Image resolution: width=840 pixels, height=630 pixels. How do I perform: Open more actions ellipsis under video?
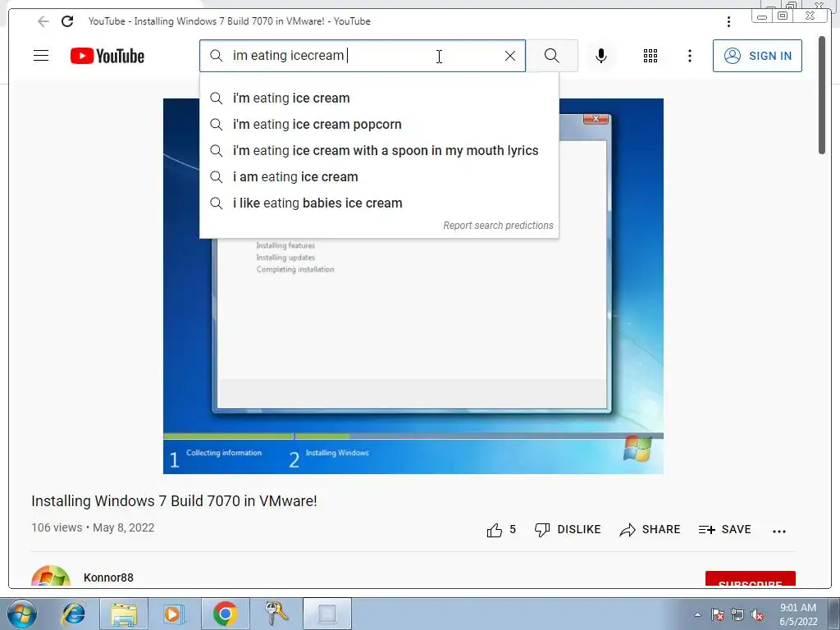pyautogui.click(x=779, y=531)
